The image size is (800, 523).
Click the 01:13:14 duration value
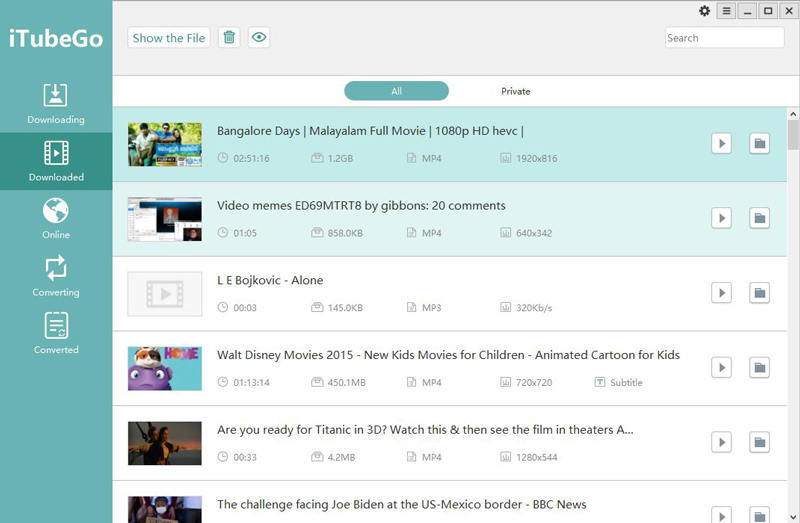pyautogui.click(x=252, y=382)
